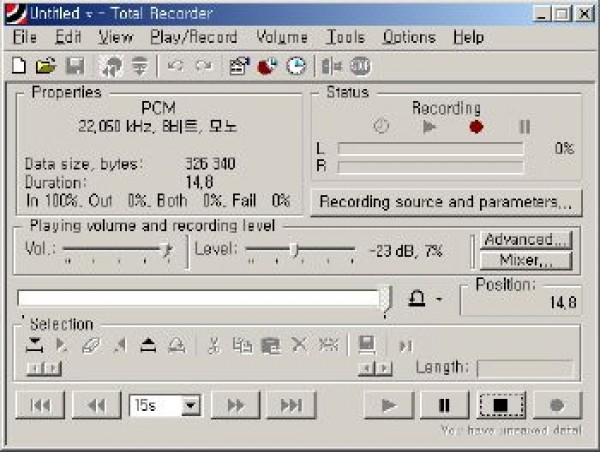
Task: Click the grayed play-selection triangle icon
Action: (x=61, y=345)
